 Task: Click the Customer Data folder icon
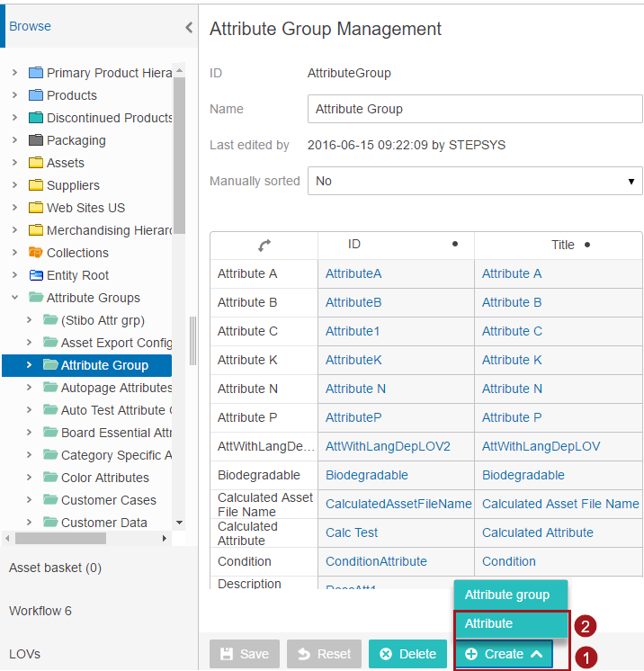50,522
